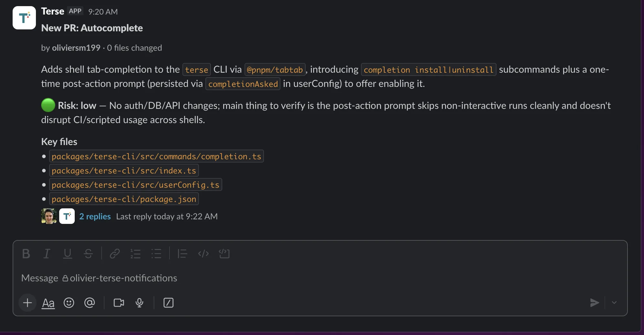Mention someone with the @ icon
The image size is (644, 335).
(x=90, y=303)
